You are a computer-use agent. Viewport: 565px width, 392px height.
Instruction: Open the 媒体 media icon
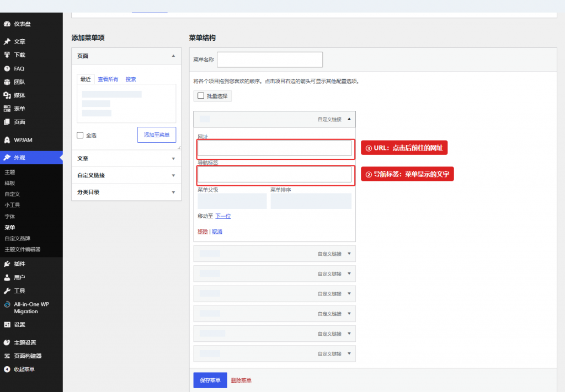click(x=7, y=95)
